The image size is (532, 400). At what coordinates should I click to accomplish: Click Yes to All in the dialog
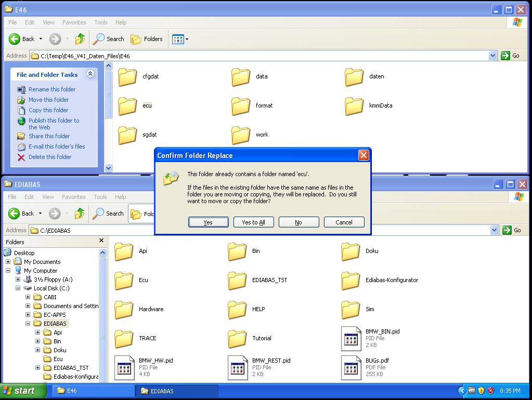coord(253,222)
